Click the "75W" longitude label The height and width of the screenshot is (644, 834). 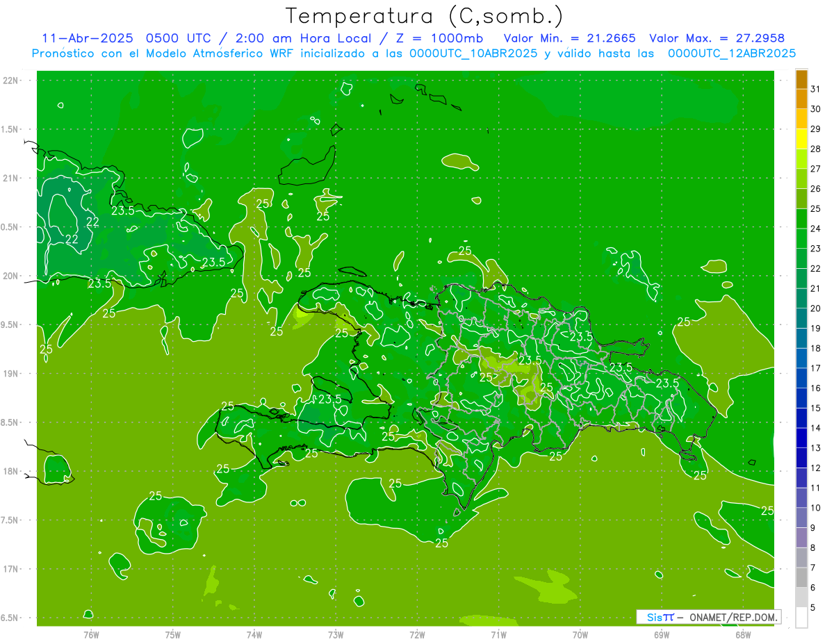tap(173, 634)
